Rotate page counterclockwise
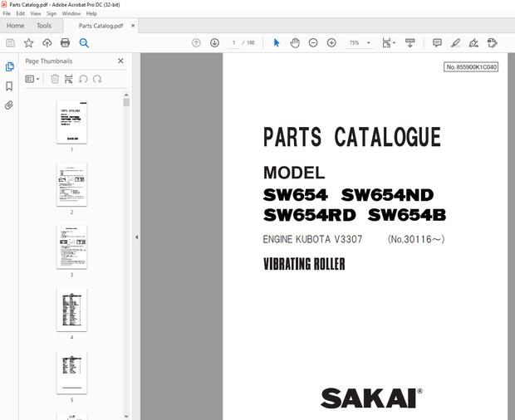 83,79
